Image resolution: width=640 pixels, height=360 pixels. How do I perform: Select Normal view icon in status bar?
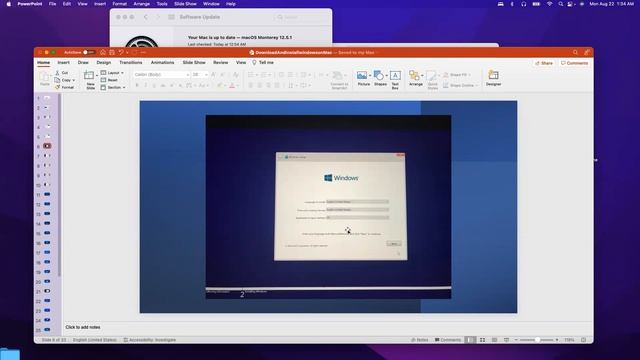(470, 340)
